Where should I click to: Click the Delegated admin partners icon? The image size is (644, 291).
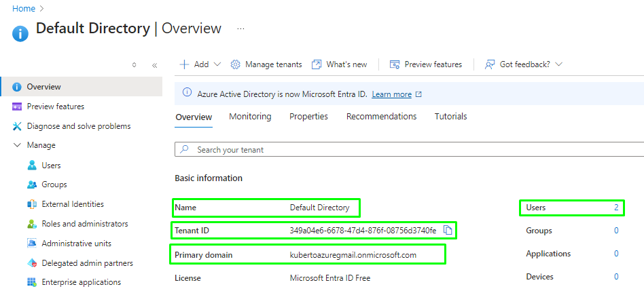click(x=32, y=263)
